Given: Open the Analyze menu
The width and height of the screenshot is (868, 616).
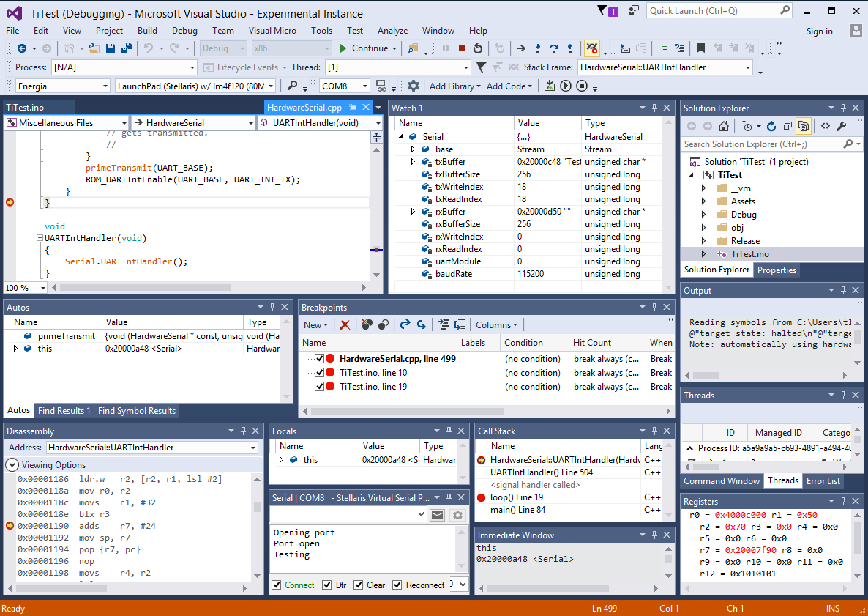Looking at the screenshot, I should 392,31.
